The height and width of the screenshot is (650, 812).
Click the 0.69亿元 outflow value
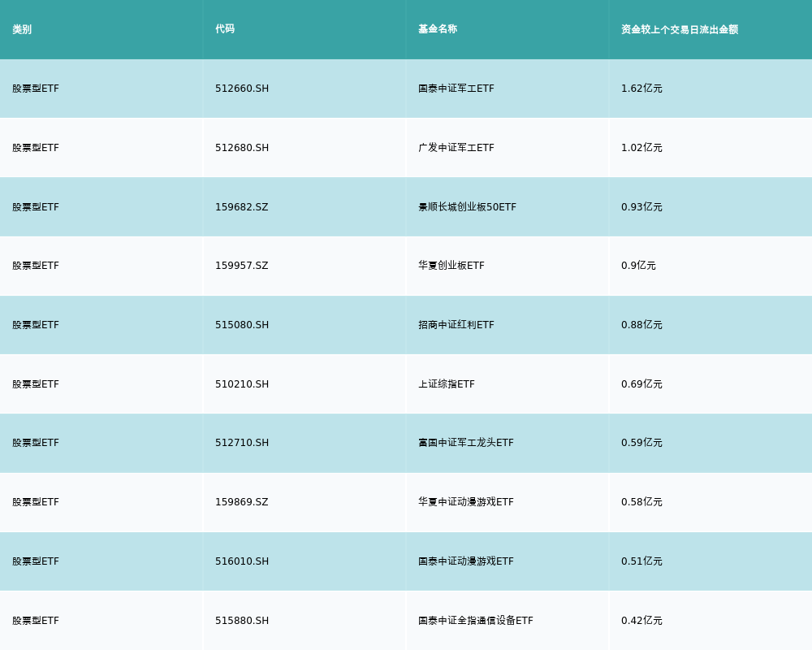click(x=641, y=384)
